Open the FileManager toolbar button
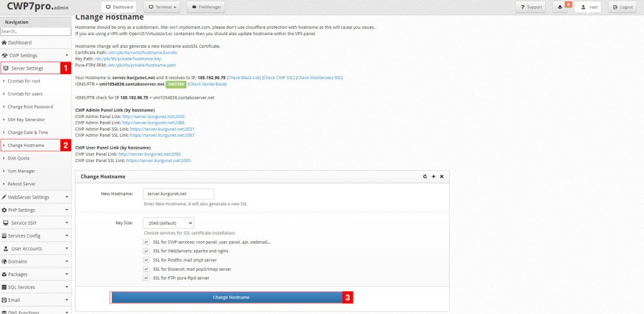This screenshot has width=644, height=314. 206,7
